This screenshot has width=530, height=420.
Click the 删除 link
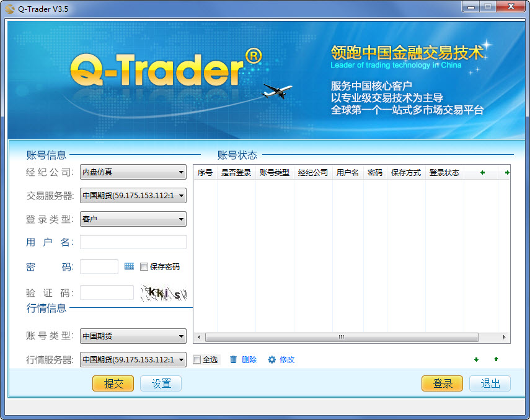click(x=249, y=360)
